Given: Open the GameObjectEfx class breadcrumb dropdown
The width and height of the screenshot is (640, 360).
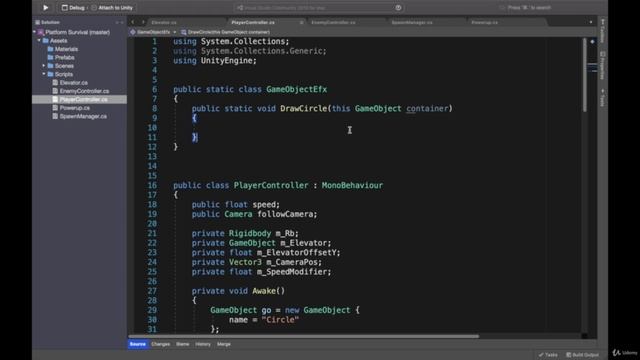Looking at the screenshot, I should click(x=153, y=32).
